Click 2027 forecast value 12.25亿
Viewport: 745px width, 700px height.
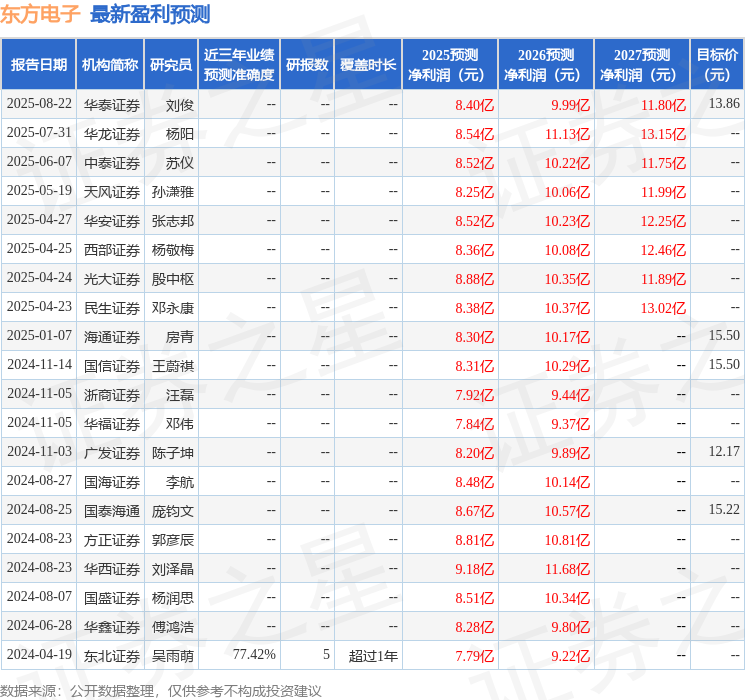click(x=663, y=221)
